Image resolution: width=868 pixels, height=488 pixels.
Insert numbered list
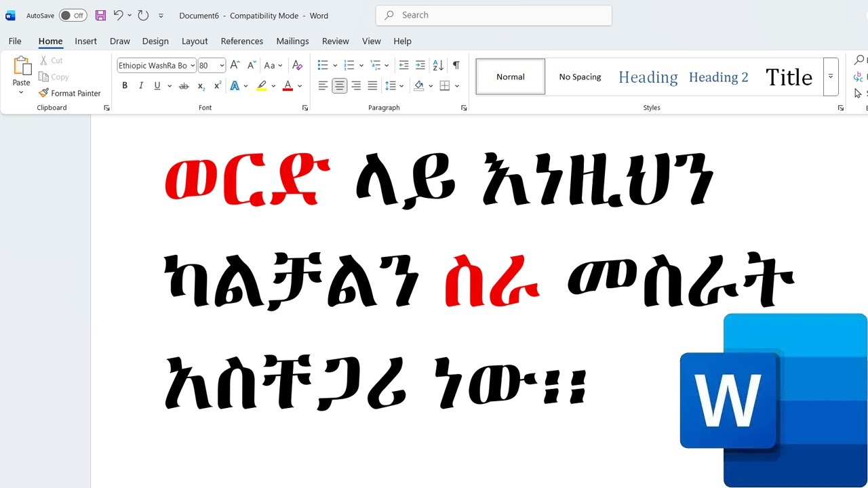pyautogui.click(x=349, y=65)
